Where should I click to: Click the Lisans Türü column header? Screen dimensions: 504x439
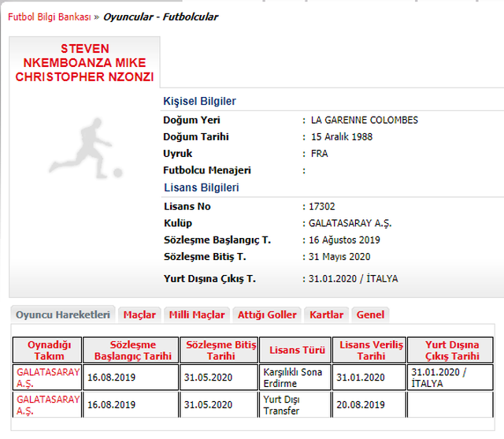(x=295, y=350)
